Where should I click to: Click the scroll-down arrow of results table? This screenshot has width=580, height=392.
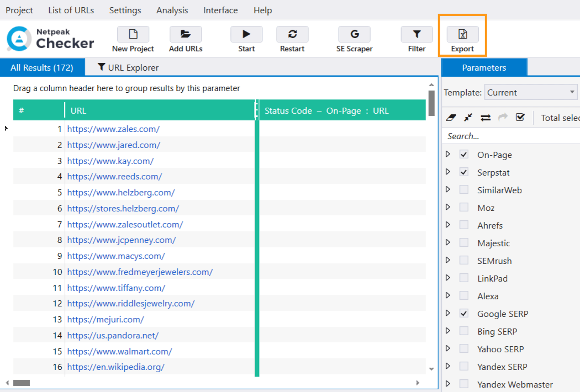(x=431, y=369)
